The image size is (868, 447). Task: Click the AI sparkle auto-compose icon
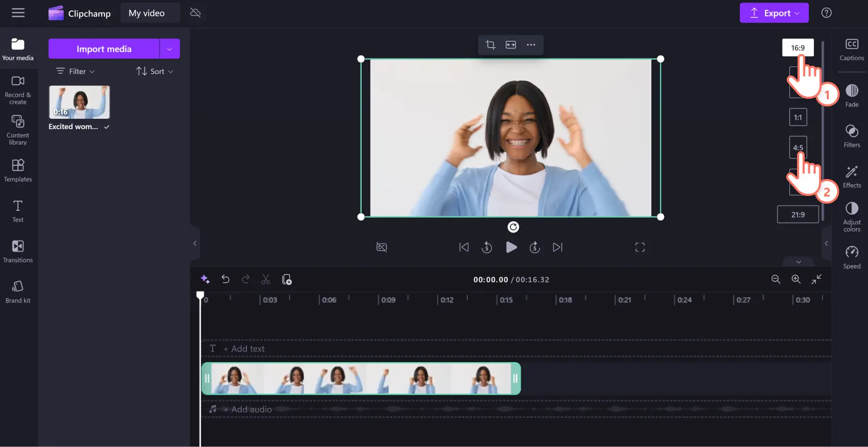point(205,279)
